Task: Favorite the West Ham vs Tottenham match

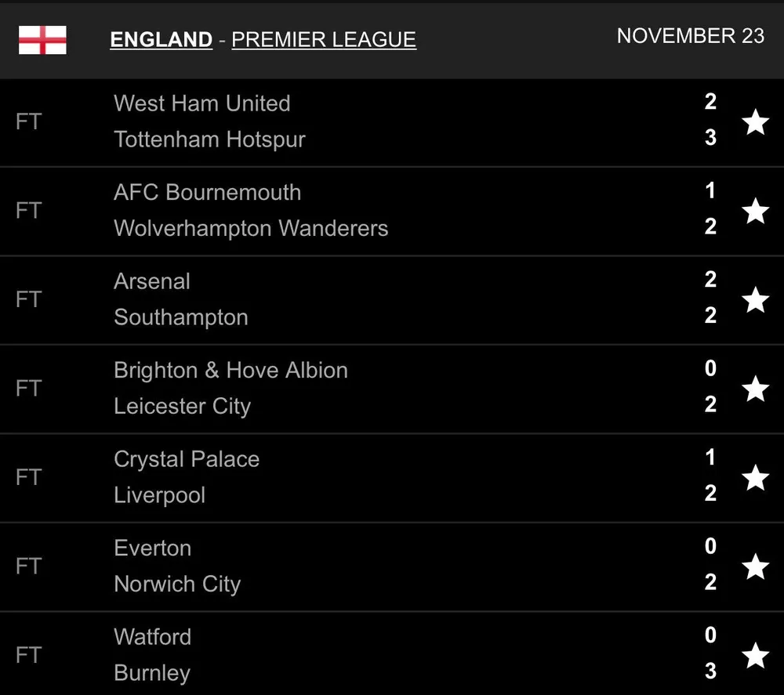Action: click(x=755, y=121)
